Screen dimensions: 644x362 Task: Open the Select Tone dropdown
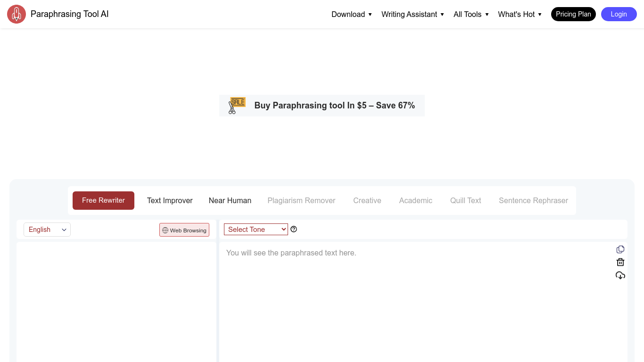256,230
